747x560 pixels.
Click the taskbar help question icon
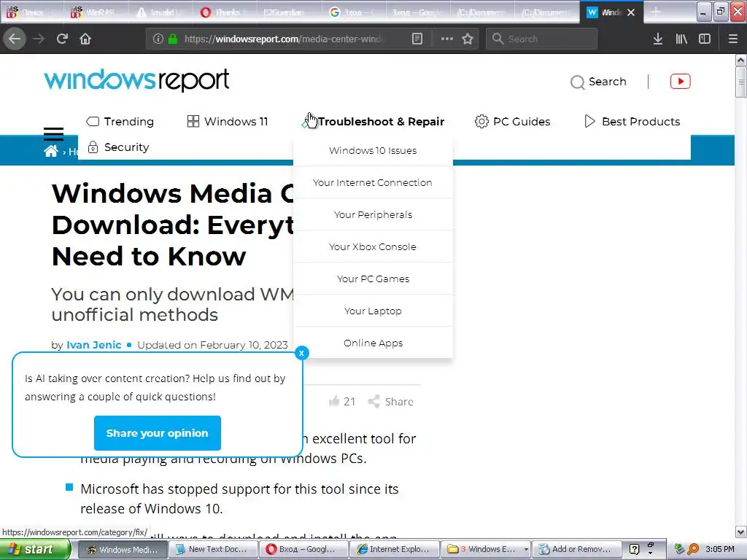(634, 549)
